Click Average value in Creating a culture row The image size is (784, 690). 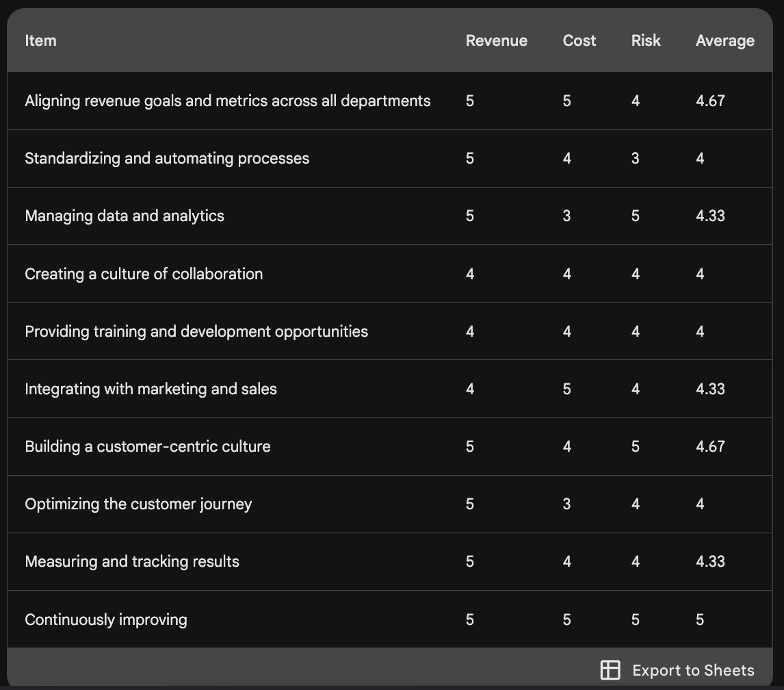[700, 274]
